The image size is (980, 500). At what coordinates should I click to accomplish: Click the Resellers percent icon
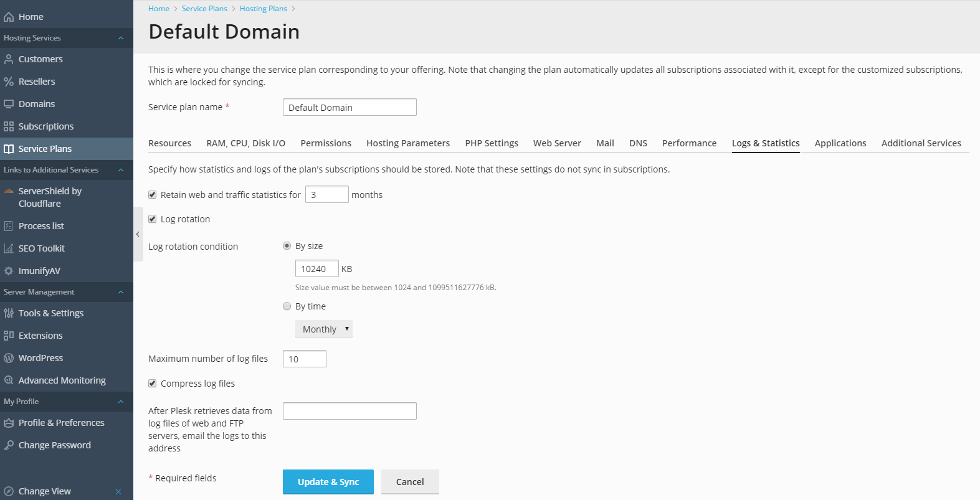point(9,82)
